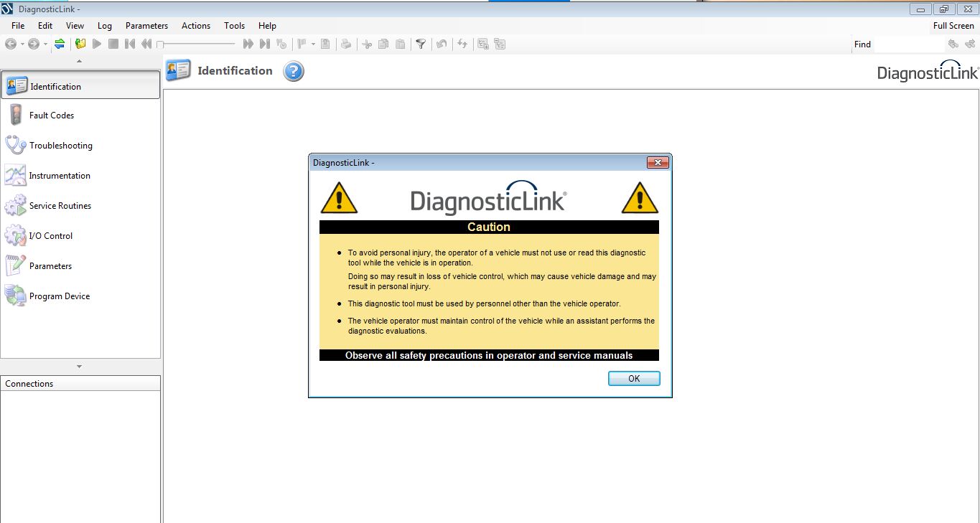
Task: Click the flag with clock toolbar icon
Action: coord(281,44)
